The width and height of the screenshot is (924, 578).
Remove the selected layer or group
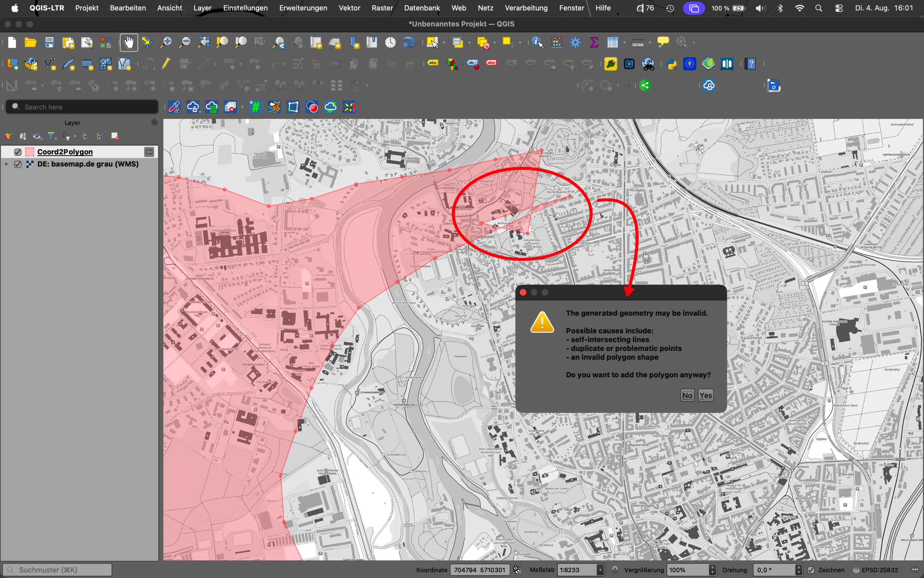[115, 136]
